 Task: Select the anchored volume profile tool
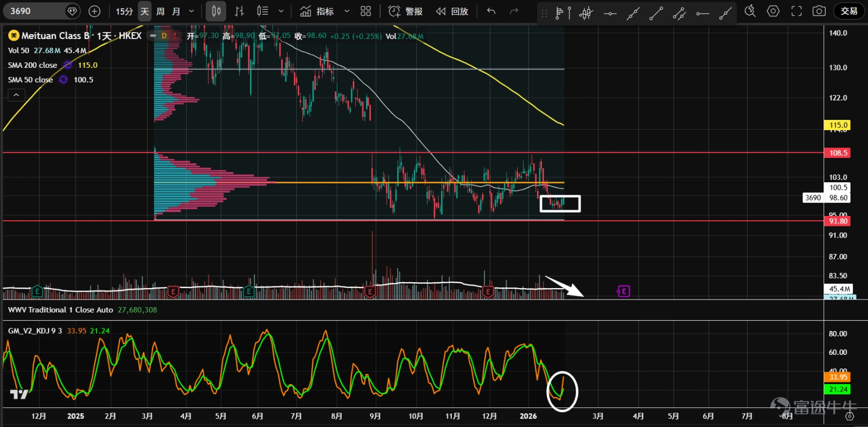pyautogui.click(x=559, y=13)
